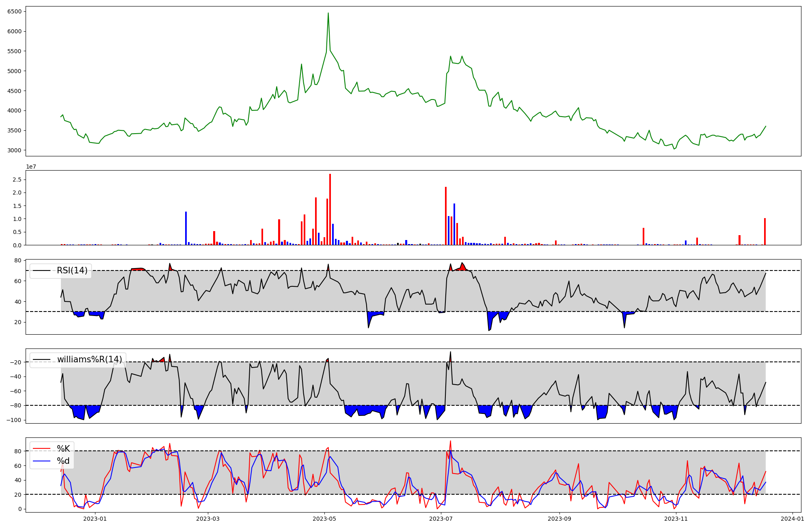
Task: Click the tallest red volume bar in May
Action: [330, 209]
